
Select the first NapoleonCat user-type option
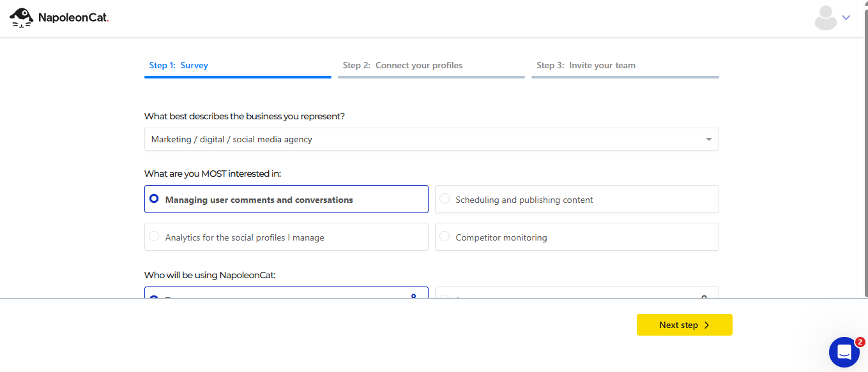point(286,294)
